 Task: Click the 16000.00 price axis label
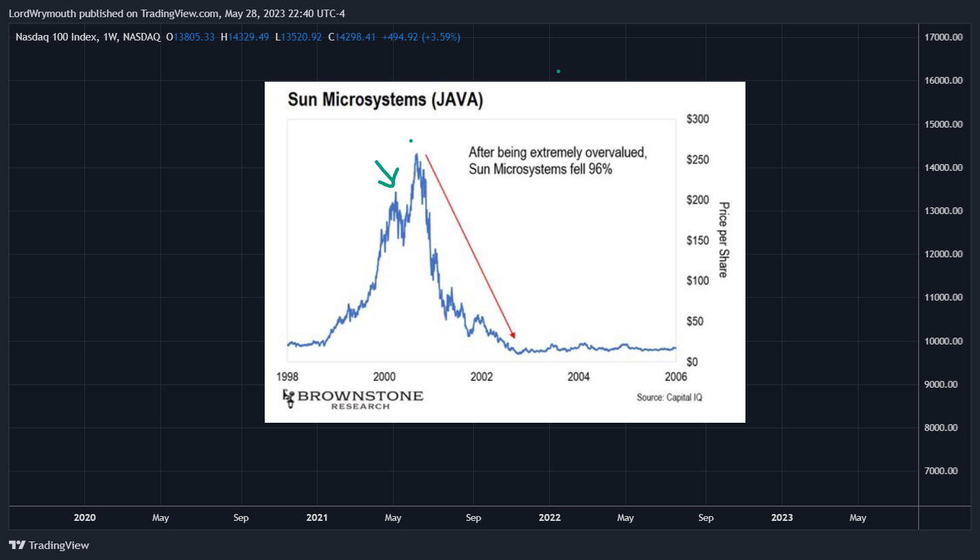(944, 80)
